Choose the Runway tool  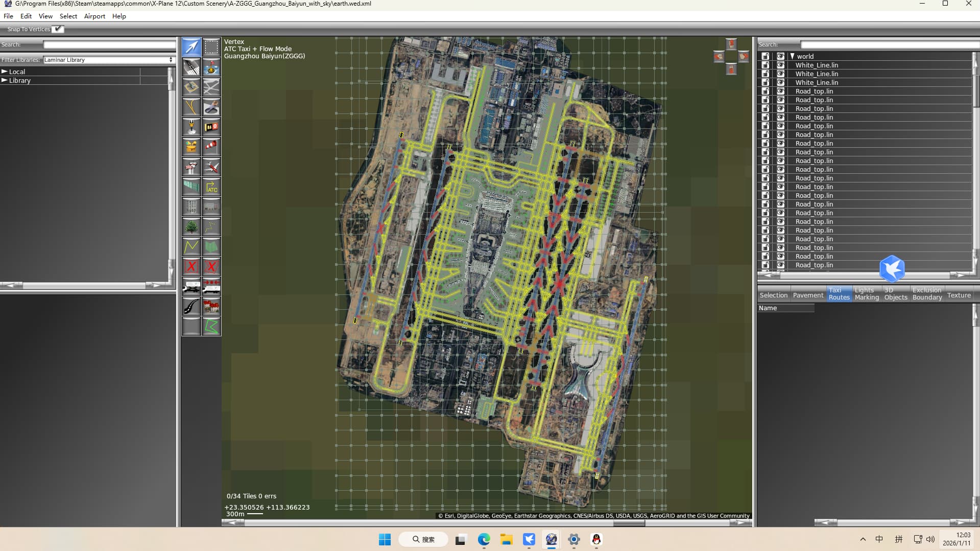coord(192,67)
